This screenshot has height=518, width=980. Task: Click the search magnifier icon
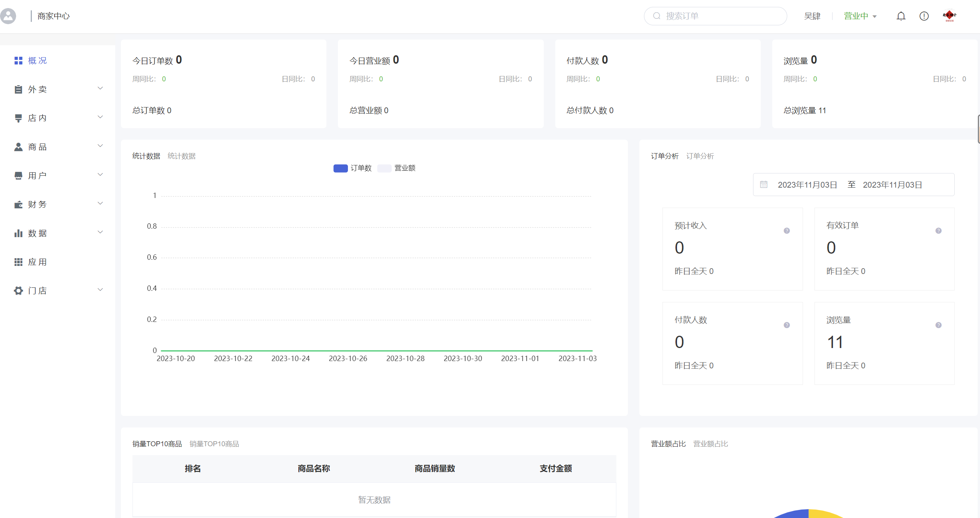point(657,16)
